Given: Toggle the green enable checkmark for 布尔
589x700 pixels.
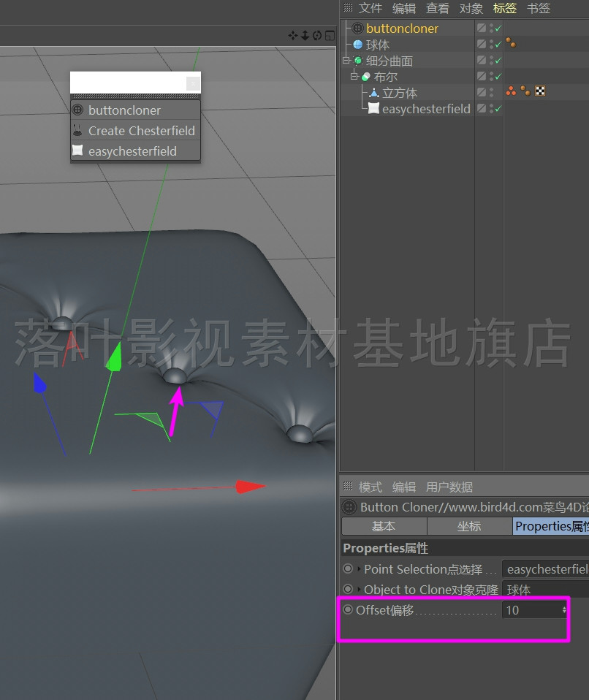Looking at the screenshot, I should point(498,76).
